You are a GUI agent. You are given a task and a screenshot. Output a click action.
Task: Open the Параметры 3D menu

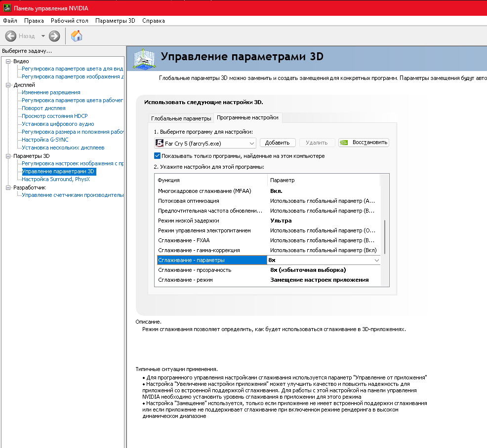tap(115, 21)
